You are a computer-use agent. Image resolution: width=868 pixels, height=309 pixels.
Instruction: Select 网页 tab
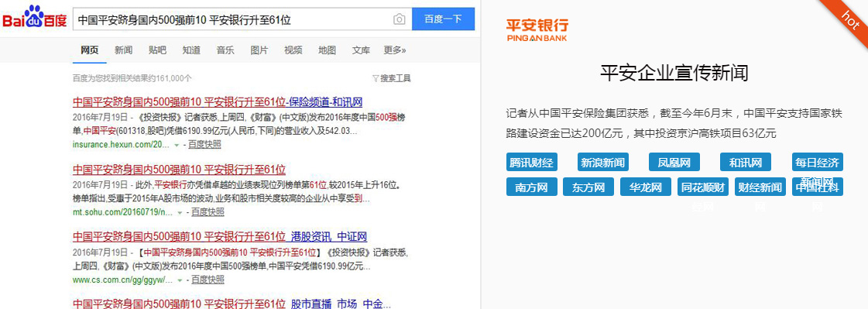coord(90,50)
